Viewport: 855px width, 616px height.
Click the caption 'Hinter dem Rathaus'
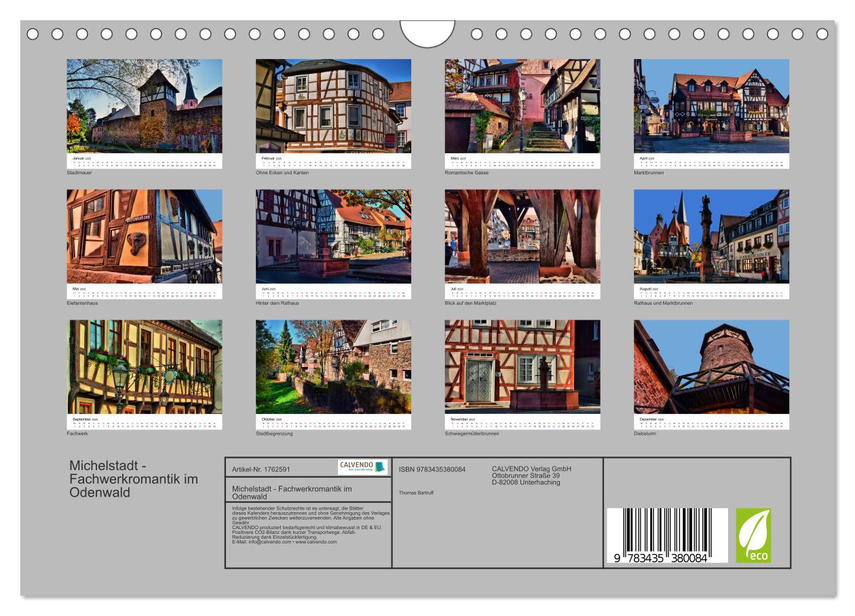(278, 303)
